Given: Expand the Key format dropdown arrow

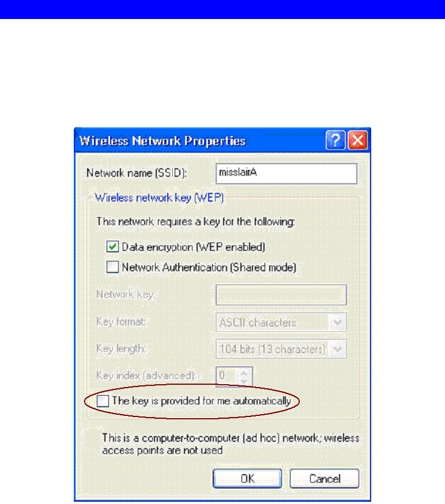Looking at the screenshot, I should click(x=338, y=322).
